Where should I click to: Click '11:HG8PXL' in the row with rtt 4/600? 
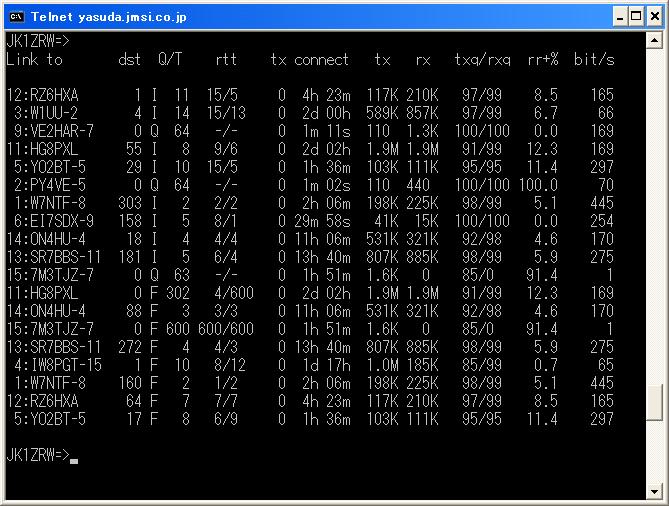coord(42,293)
